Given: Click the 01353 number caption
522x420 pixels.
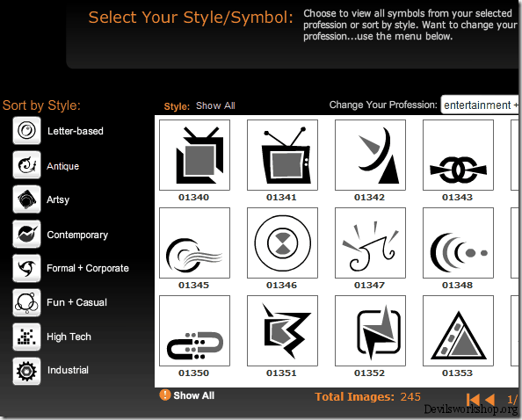Looking at the screenshot, I should click(x=458, y=373).
